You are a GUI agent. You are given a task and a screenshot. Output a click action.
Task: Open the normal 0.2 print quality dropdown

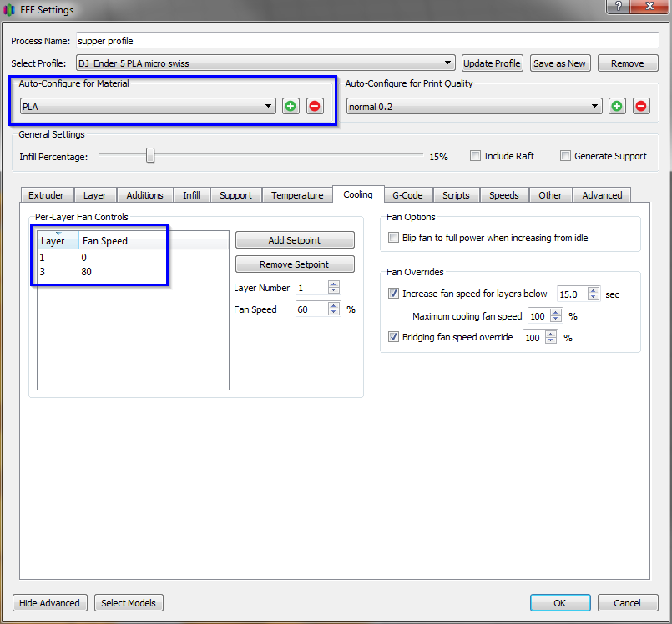coord(474,106)
